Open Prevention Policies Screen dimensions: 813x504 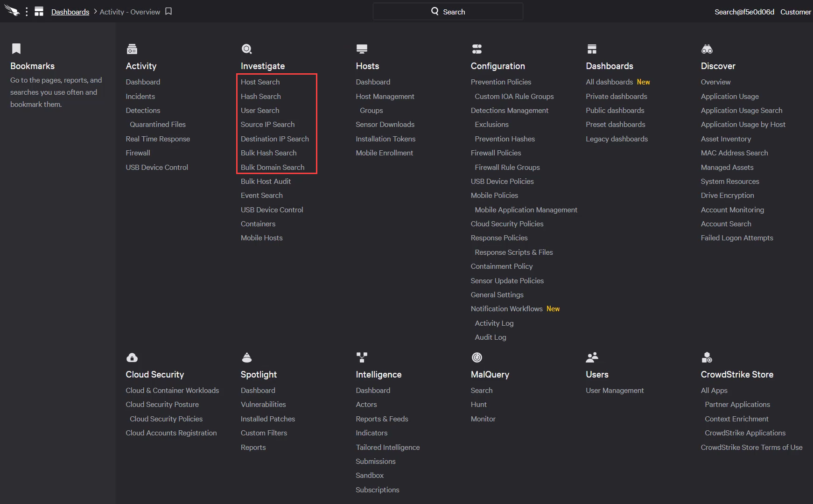pyautogui.click(x=501, y=82)
